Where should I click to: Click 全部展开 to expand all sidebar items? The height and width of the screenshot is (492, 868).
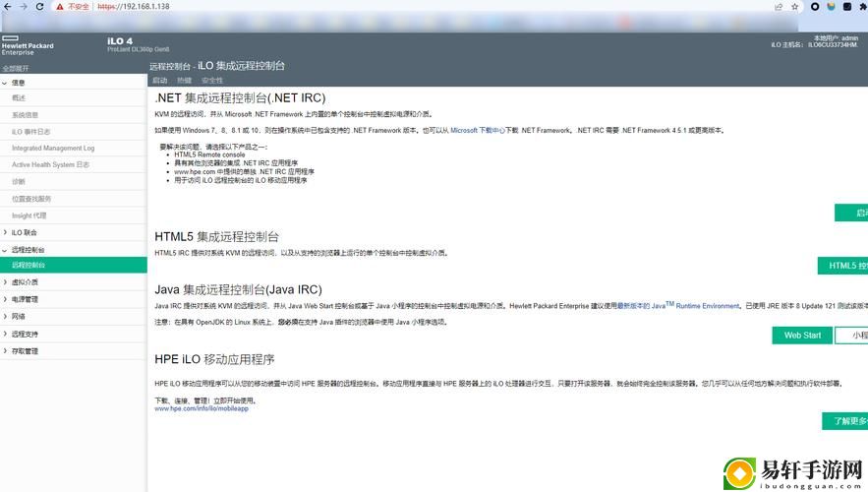point(16,69)
